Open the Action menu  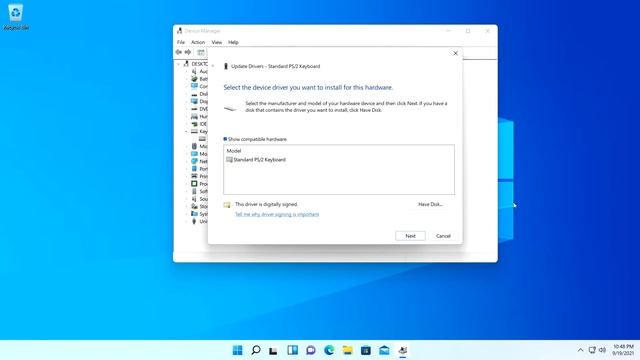(x=198, y=42)
